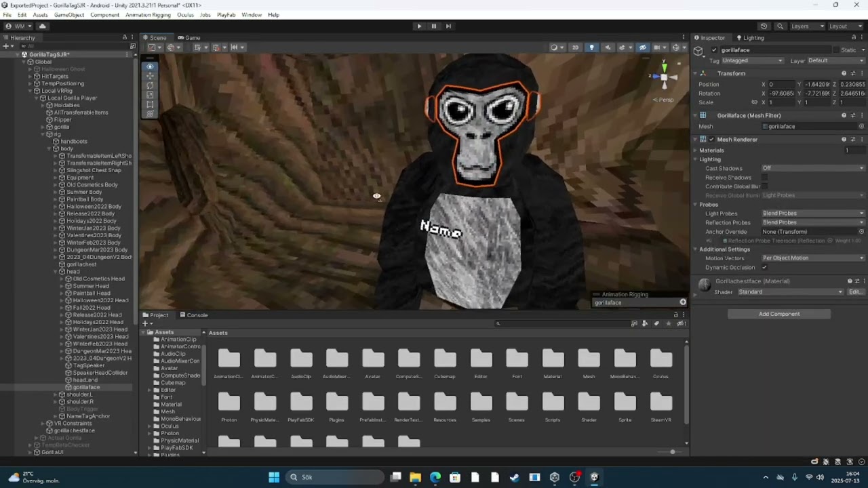Click the Favorites star icon in Project
868x488 pixels.
[x=669, y=324]
